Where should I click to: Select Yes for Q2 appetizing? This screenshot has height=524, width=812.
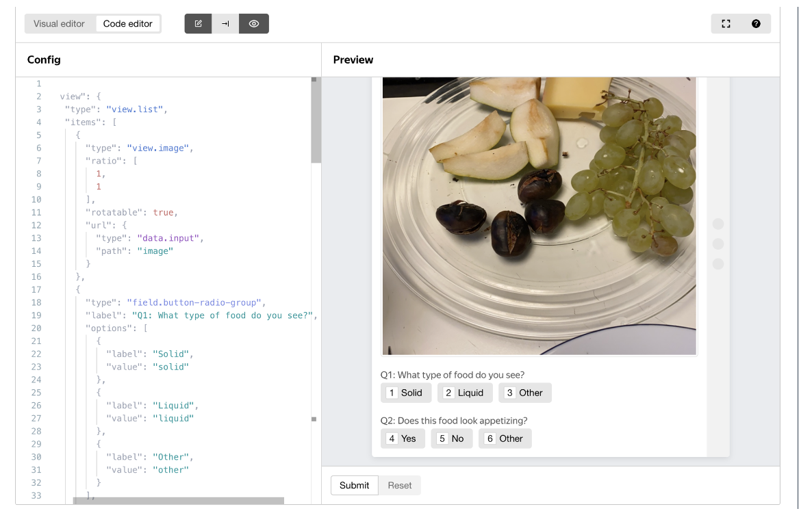403,438
